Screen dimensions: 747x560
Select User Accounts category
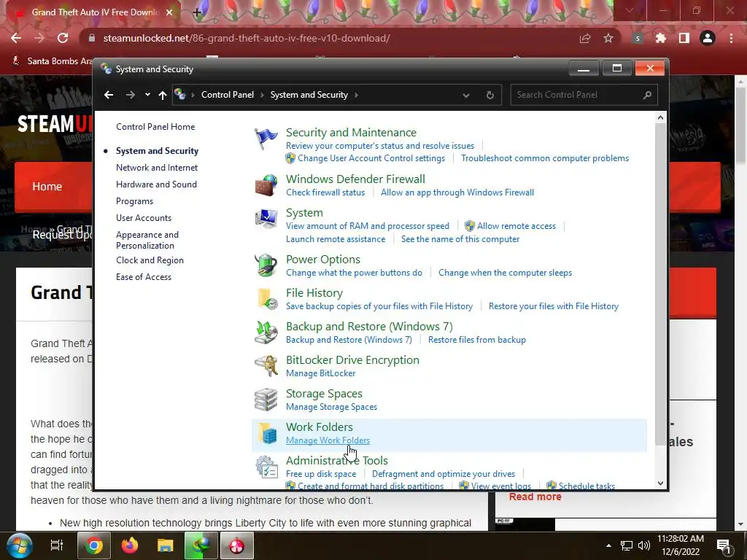[144, 217]
